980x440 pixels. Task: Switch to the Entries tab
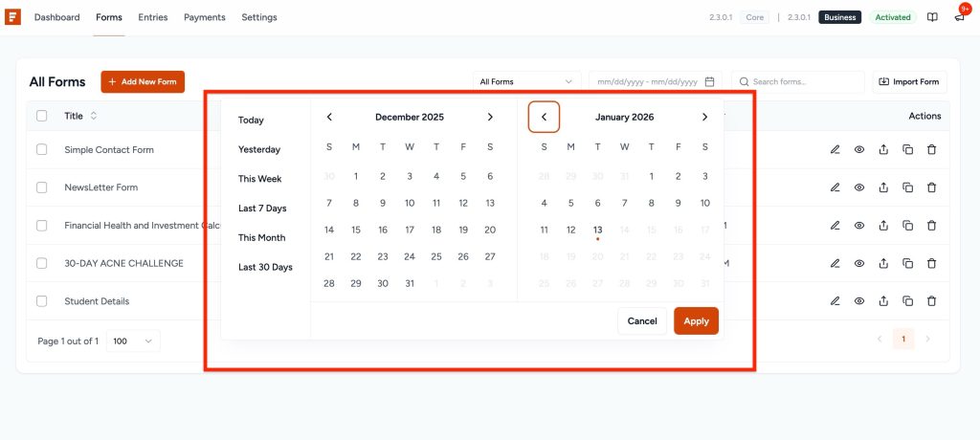point(153,17)
